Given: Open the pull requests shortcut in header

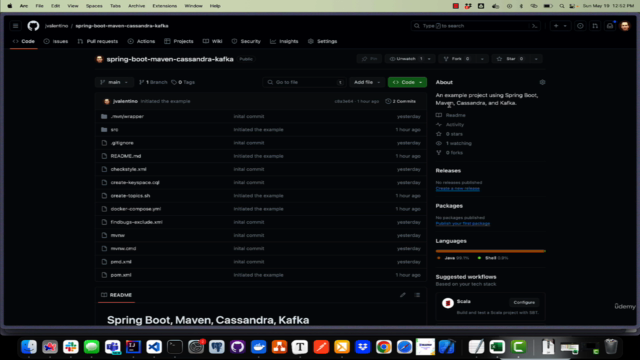Looking at the screenshot, I should (595, 26).
